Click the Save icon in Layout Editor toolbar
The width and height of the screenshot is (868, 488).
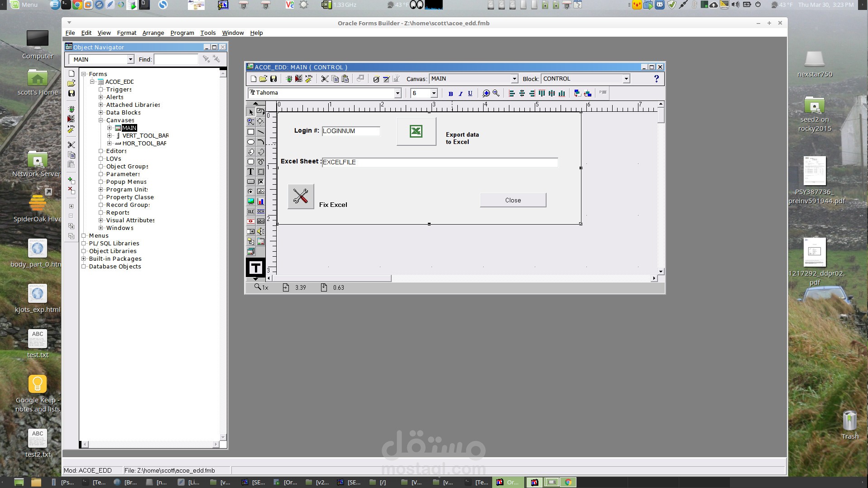(x=273, y=79)
